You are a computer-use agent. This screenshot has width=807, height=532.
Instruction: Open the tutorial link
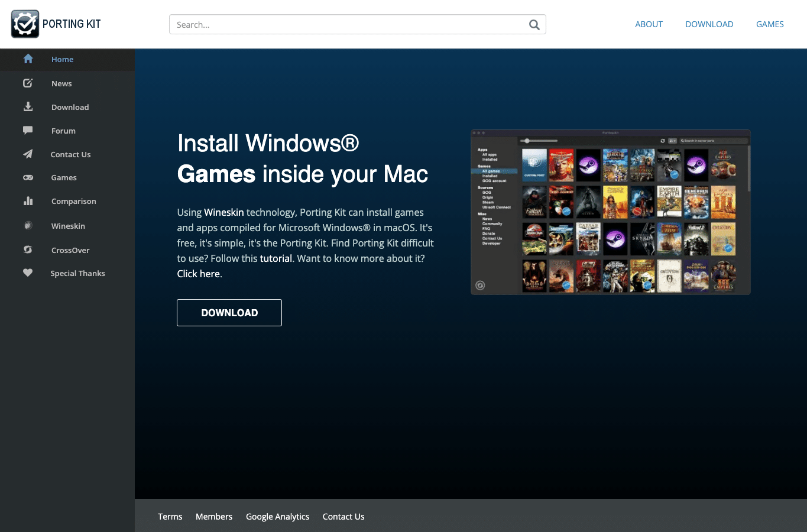(276, 258)
